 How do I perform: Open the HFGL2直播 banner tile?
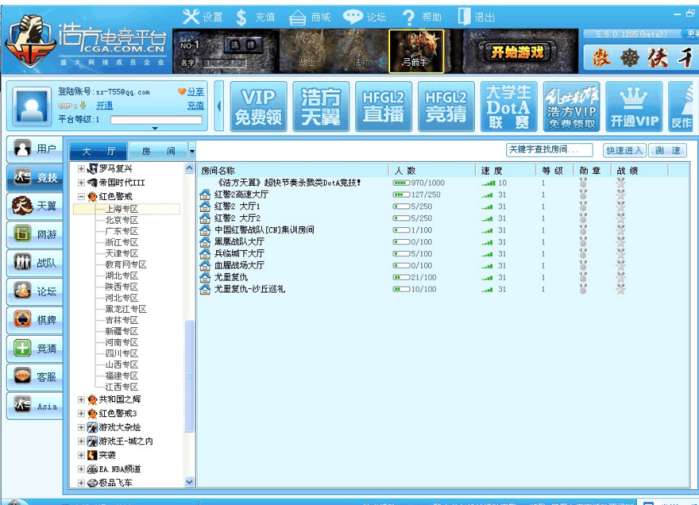(383, 107)
